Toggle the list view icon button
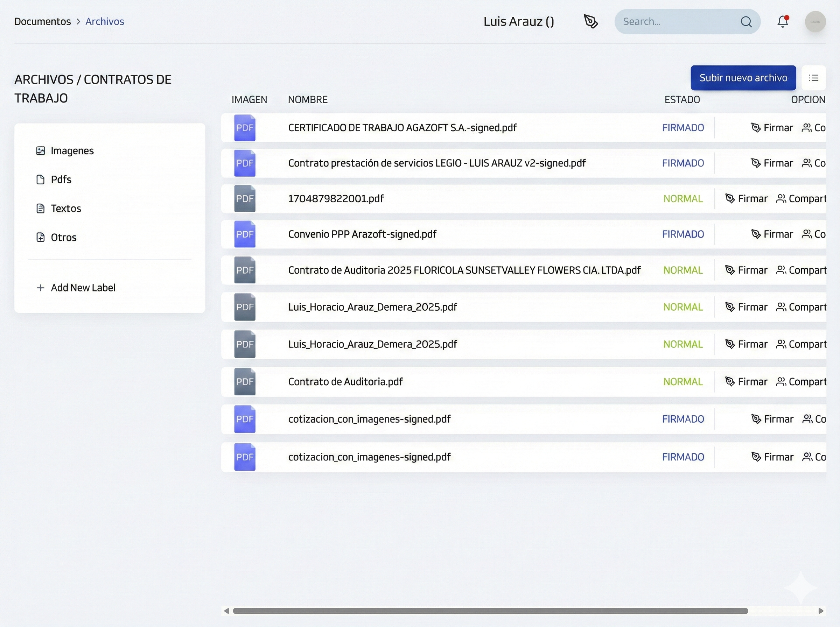 (813, 78)
